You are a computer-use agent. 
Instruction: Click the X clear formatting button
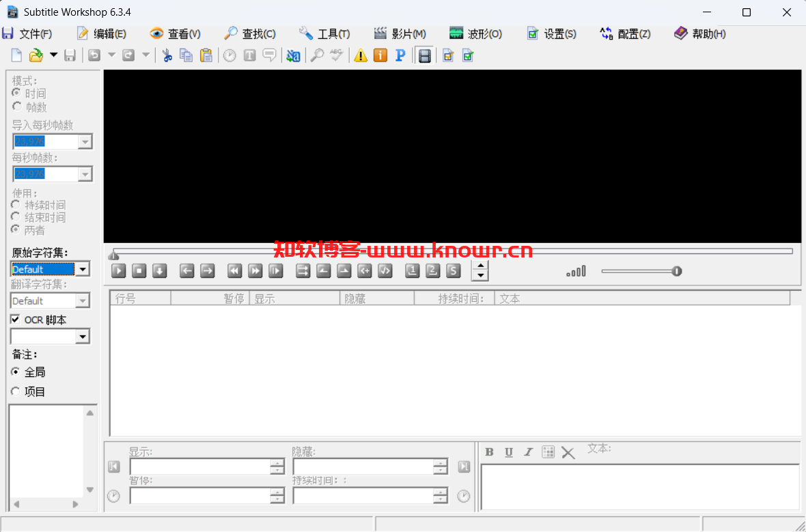(568, 452)
